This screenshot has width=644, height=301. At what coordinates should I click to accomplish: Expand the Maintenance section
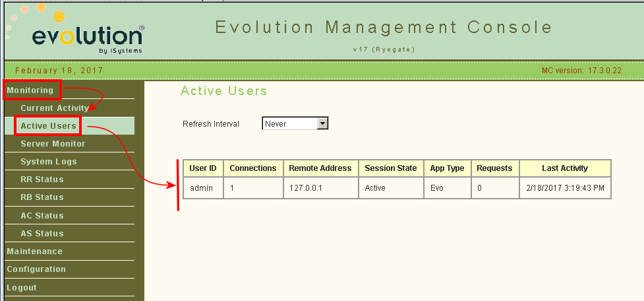point(34,251)
